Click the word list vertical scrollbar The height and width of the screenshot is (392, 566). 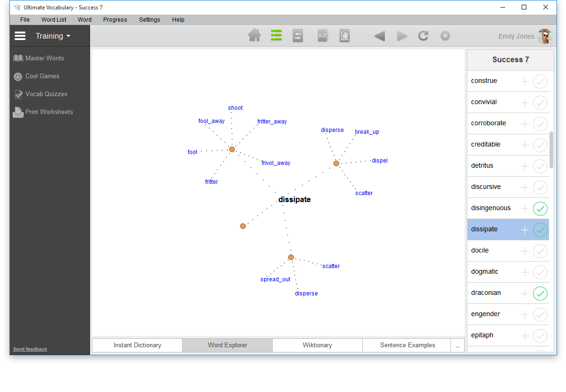[x=551, y=150]
